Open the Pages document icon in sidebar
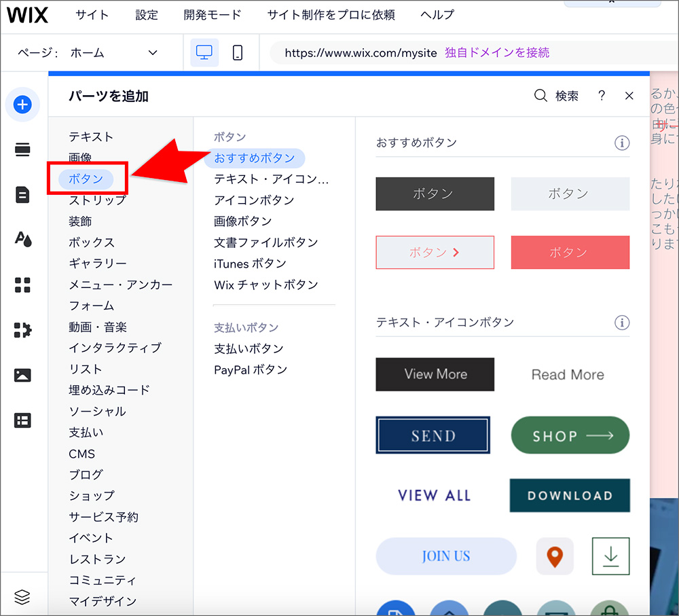Screen dimensions: 679x616 coord(22,195)
